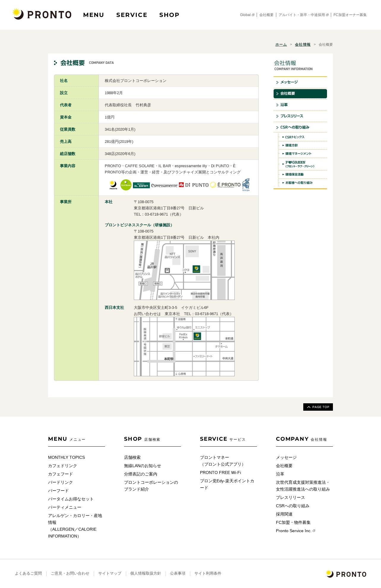Open 公表事項 bottom link

pos(178,573)
